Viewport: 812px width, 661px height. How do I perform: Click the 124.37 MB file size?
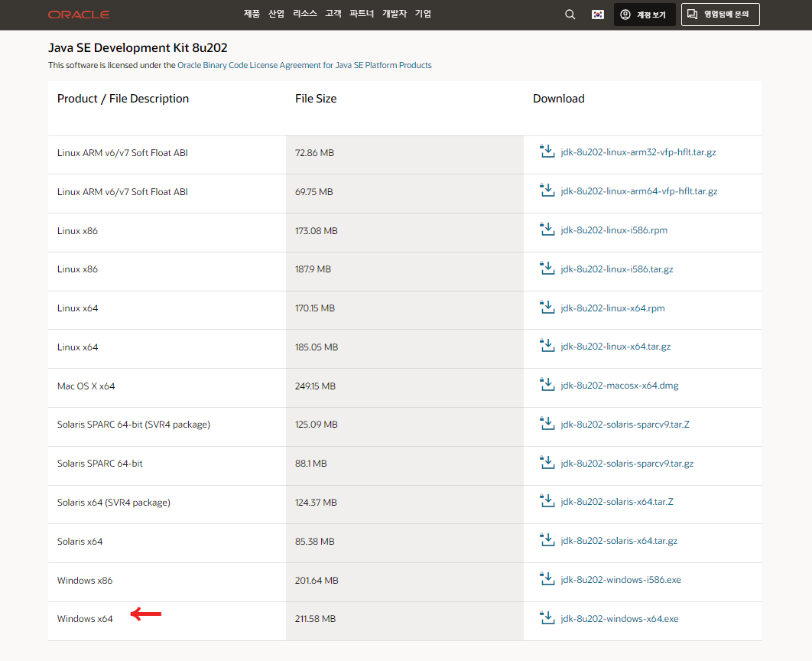click(316, 503)
